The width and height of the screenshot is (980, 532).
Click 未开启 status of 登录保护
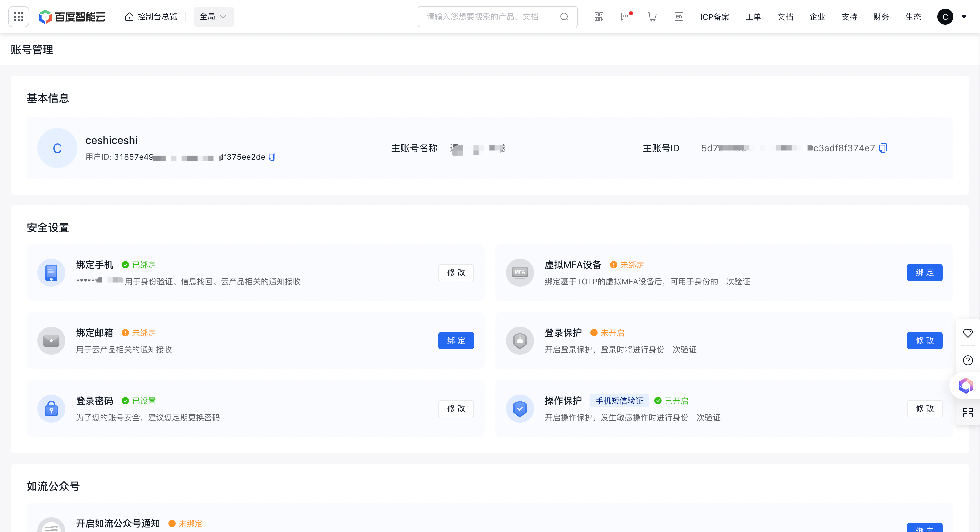point(607,333)
